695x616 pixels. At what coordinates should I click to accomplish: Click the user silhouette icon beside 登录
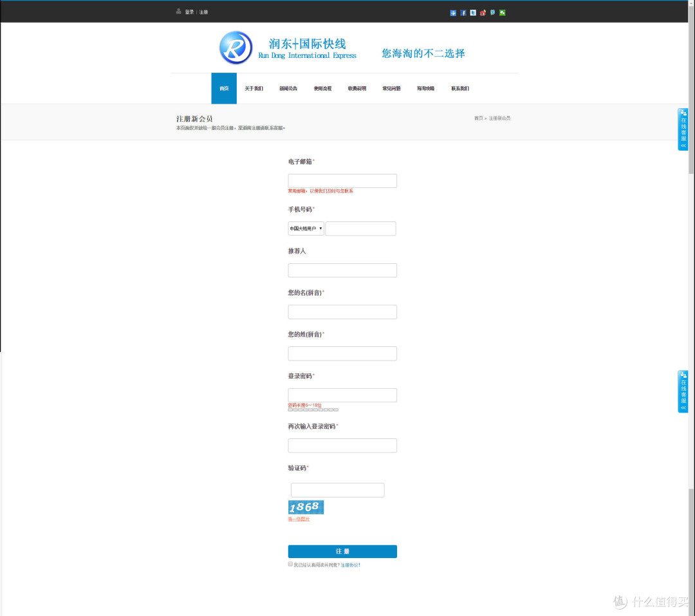[179, 12]
